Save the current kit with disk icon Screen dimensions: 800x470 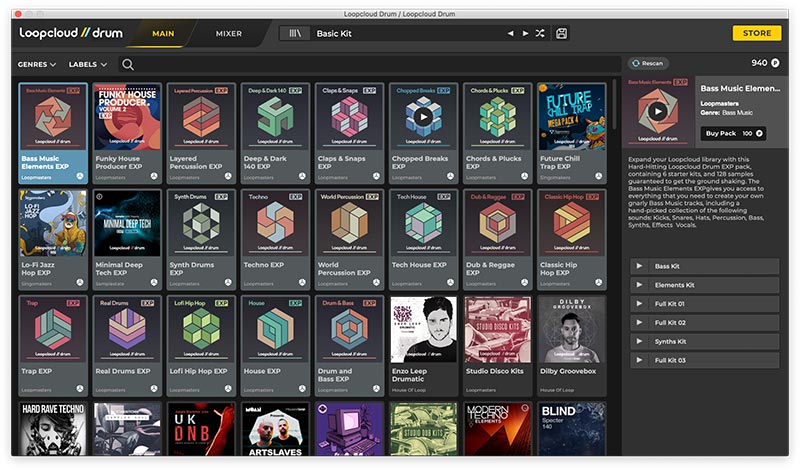[561, 34]
